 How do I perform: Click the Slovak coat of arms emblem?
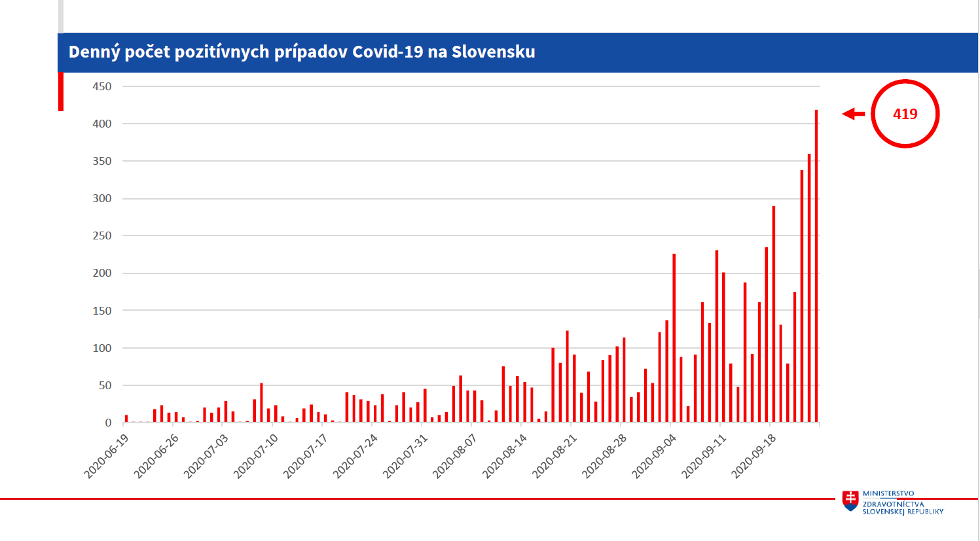[x=850, y=500]
